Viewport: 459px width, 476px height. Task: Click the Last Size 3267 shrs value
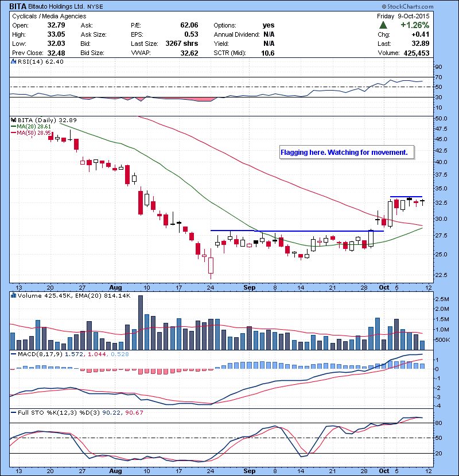tap(182, 44)
